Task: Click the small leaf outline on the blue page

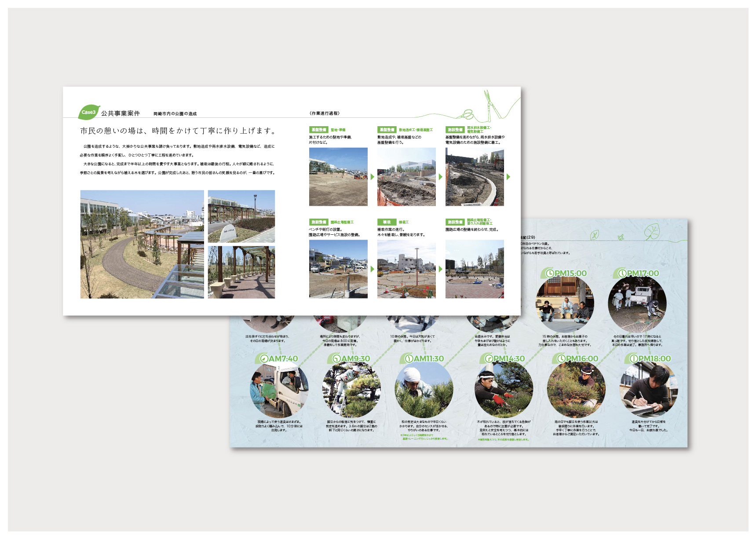Action: [594, 235]
